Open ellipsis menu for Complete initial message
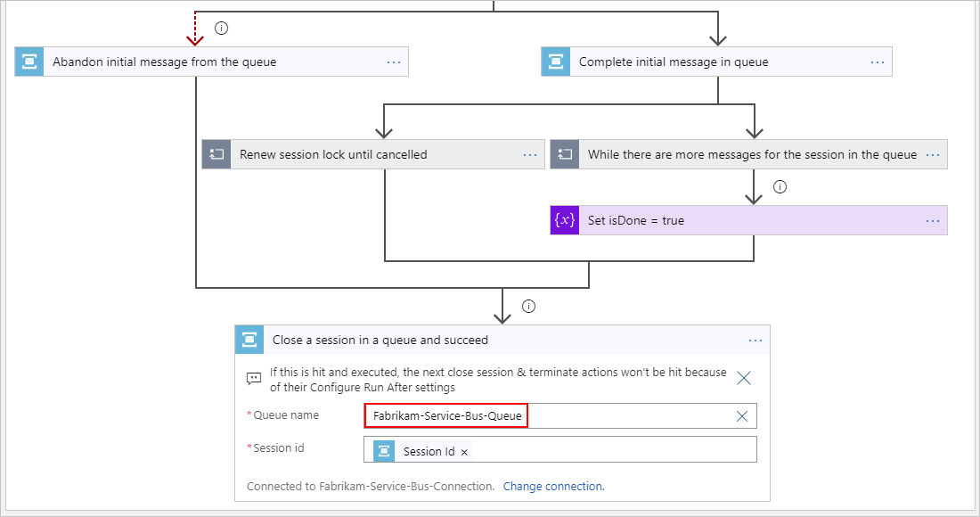980x517 pixels. [878, 62]
